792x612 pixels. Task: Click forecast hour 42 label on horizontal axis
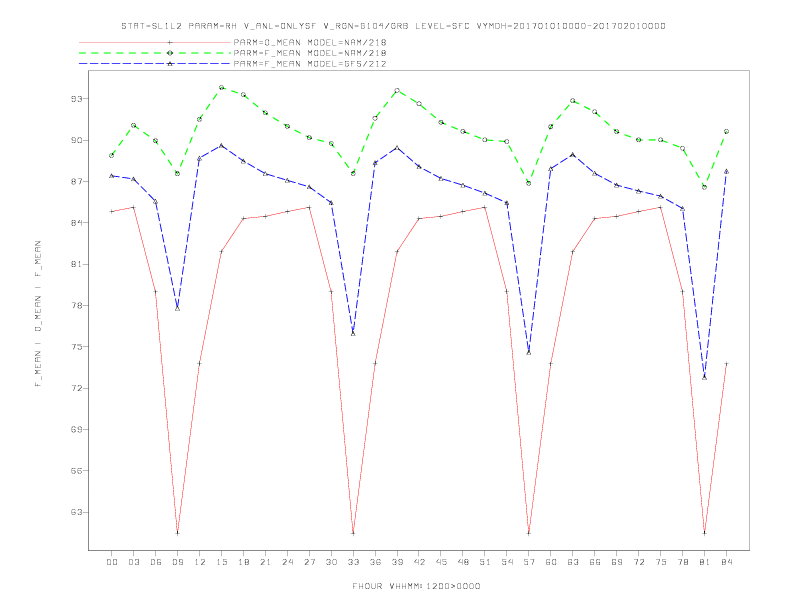(419, 562)
